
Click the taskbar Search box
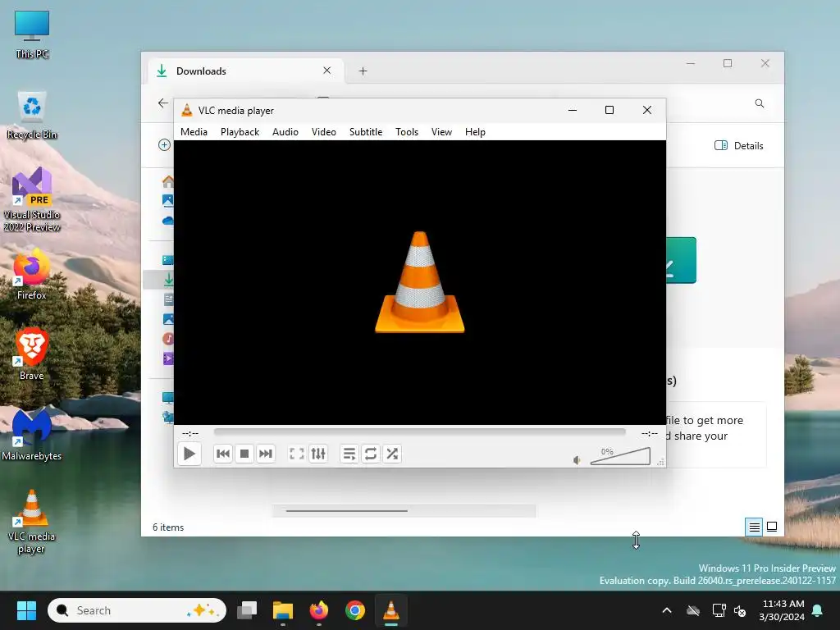[137, 610]
